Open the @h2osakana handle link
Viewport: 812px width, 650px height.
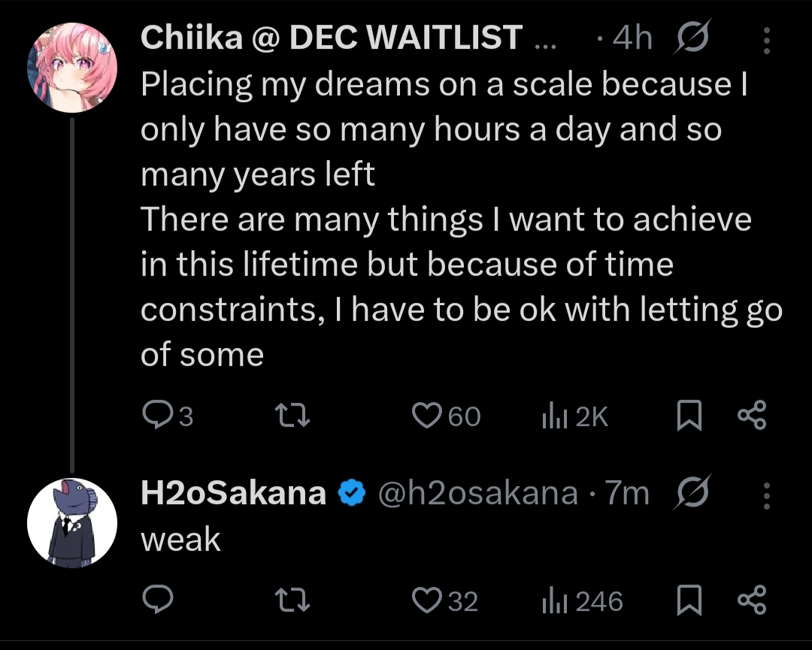coord(477,494)
